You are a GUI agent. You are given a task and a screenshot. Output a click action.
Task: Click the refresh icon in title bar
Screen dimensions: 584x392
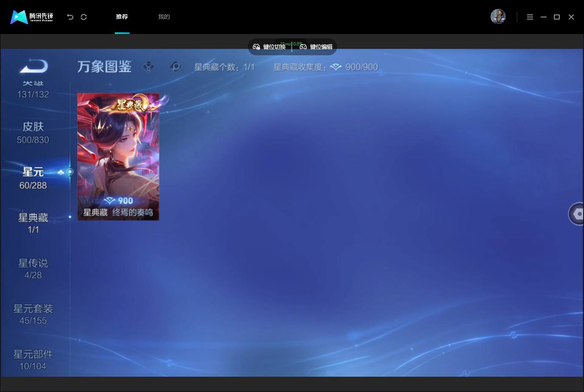point(84,17)
